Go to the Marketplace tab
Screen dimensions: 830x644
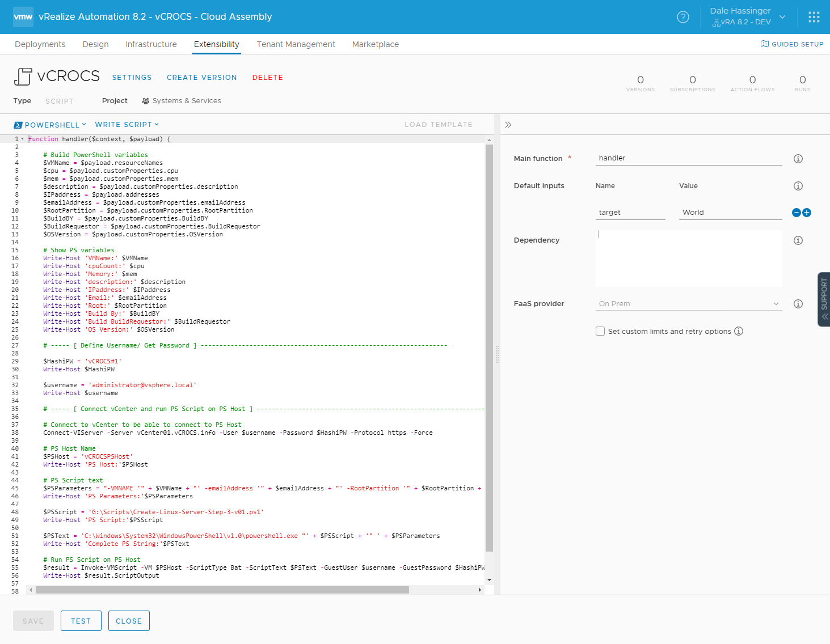[x=375, y=44]
